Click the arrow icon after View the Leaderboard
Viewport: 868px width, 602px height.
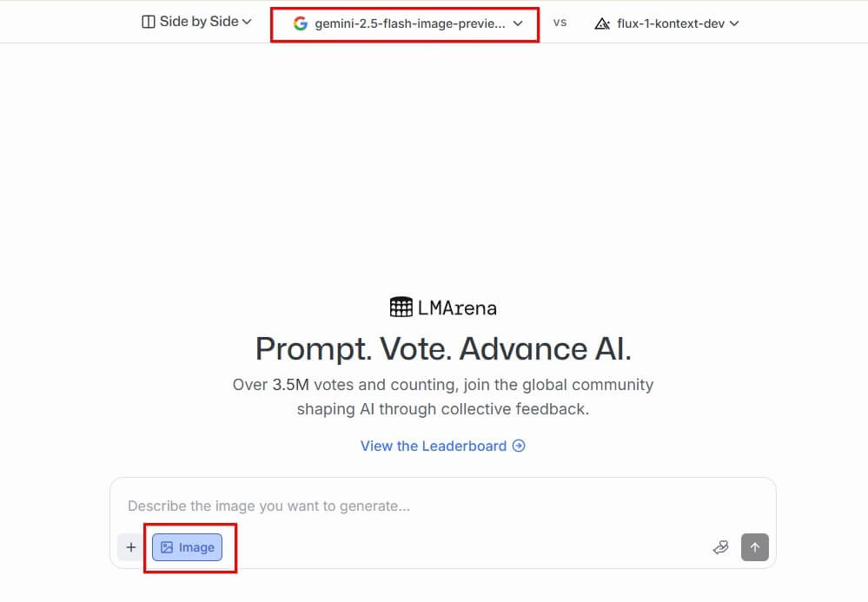pos(519,446)
